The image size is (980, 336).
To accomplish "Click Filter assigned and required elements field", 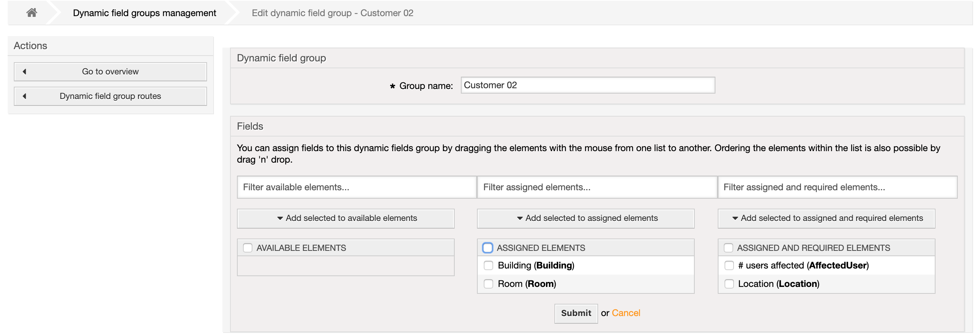I will [x=837, y=187].
